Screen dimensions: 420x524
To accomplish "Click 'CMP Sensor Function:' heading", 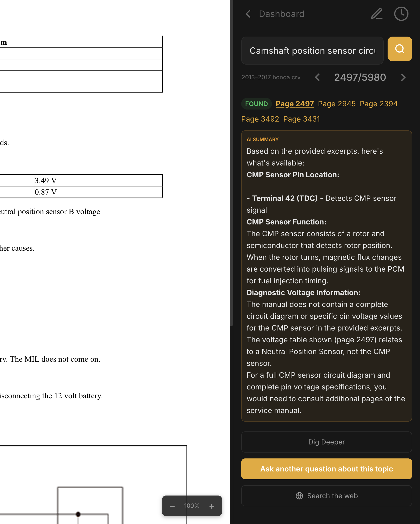I will click(x=286, y=222).
